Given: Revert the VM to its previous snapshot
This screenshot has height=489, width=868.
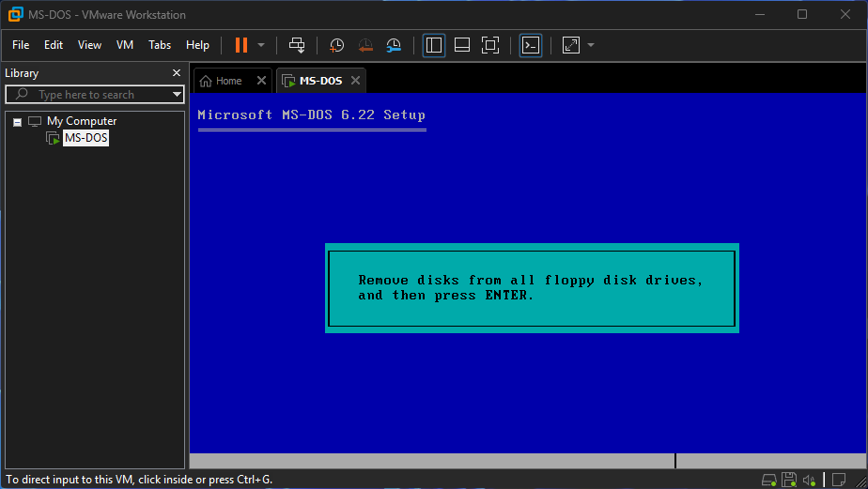Looking at the screenshot, I should [x=365, y=45].
